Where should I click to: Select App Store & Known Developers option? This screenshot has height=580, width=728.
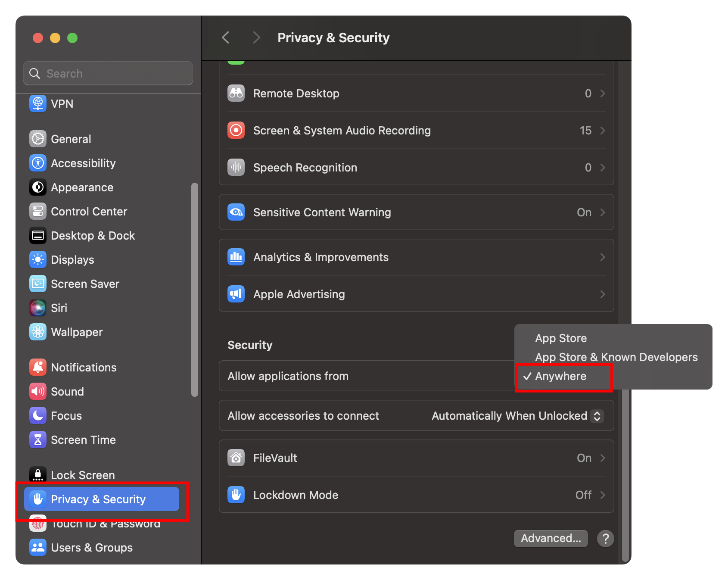[616, 357]
